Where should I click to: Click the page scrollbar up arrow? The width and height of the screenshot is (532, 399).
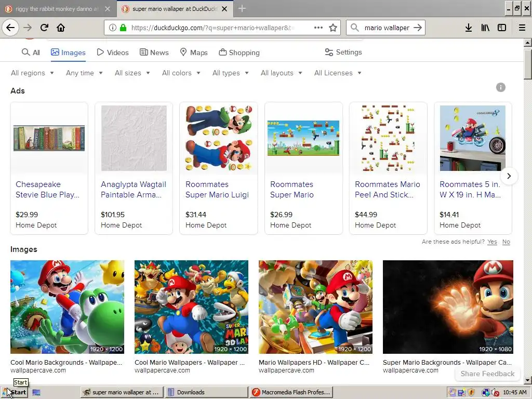click(x=528, y=43)
